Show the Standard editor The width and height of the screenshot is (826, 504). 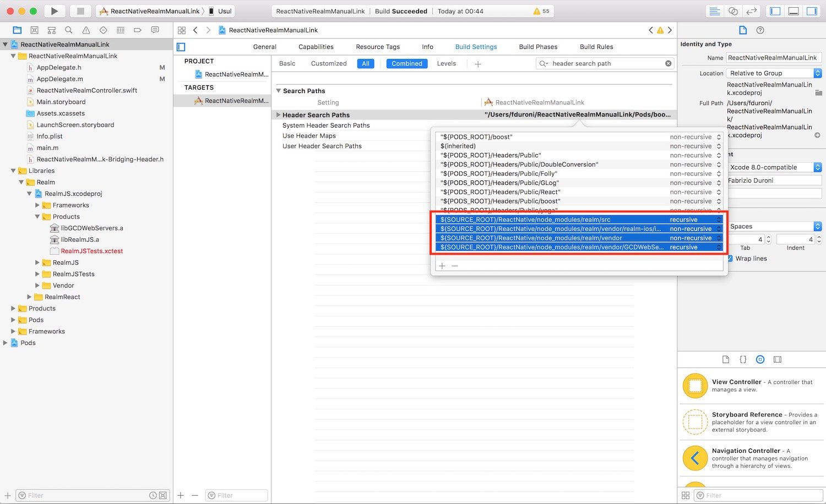715,11
